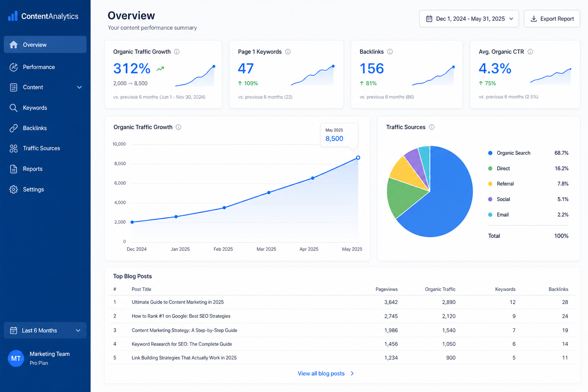588x392 pixels.
Task: Click the Pageviews column header
Action: [387, 289]
